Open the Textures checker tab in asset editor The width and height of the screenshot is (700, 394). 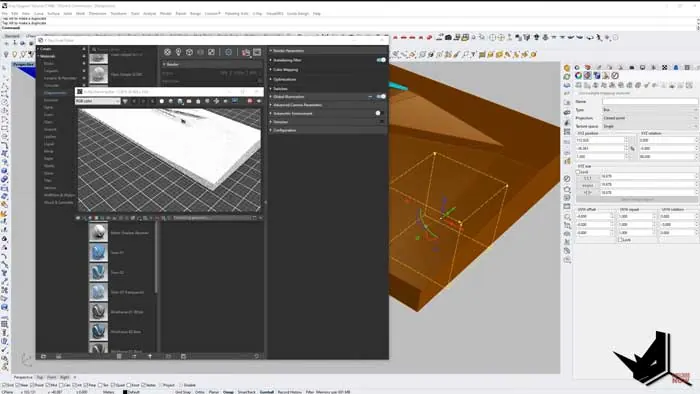point(211,52)
